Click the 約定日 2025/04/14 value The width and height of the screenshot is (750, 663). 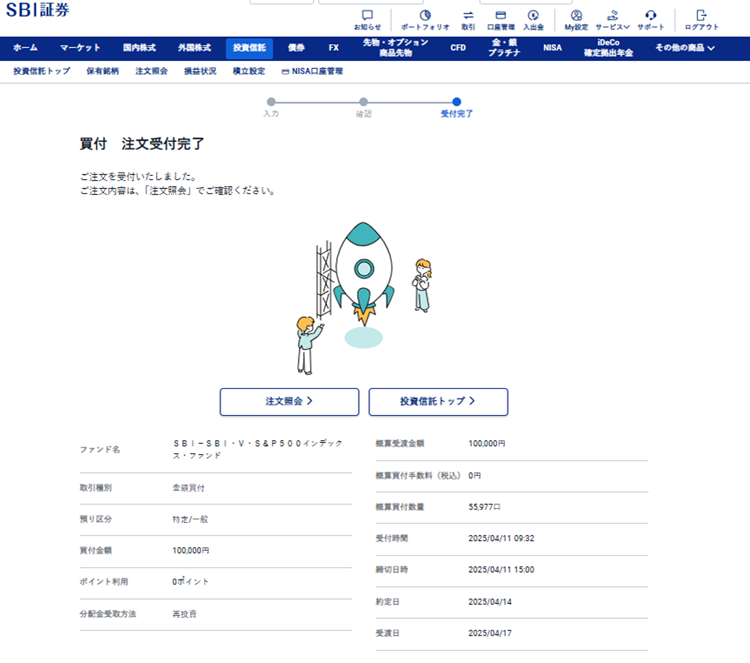pyautogui.click(x=490, y=602)
